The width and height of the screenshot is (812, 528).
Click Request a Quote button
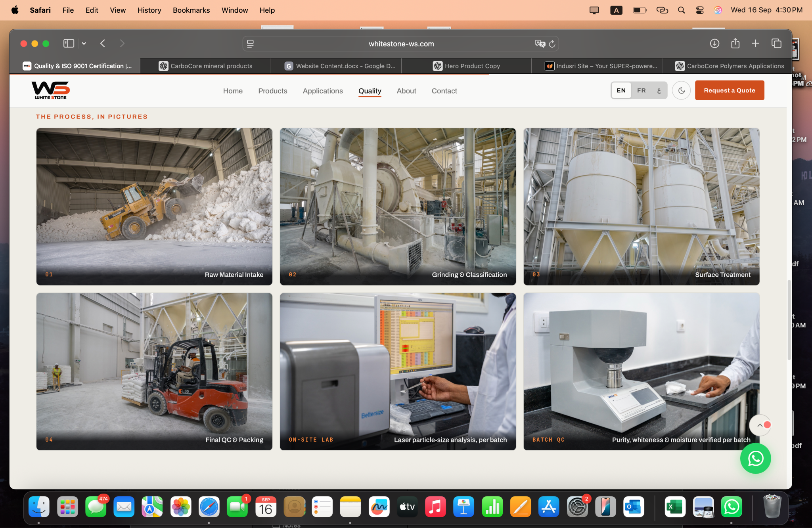730,90
